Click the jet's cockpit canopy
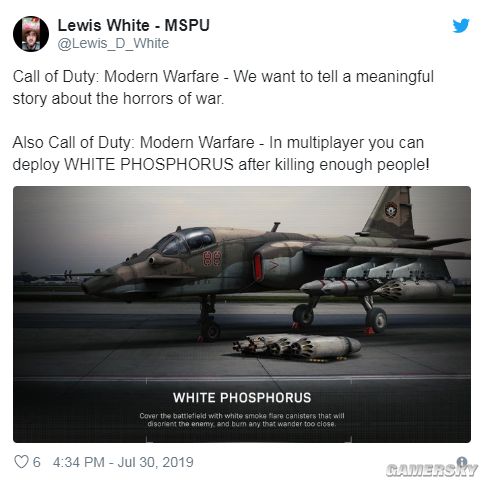The height and width of the screenshot is (482, 484). click(185, 241)
